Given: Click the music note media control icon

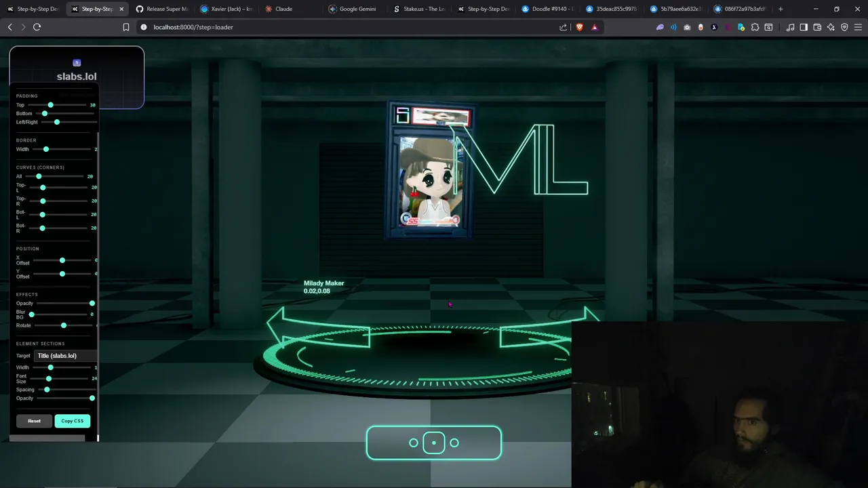Looking at the screenshot, I should [790, 27].
